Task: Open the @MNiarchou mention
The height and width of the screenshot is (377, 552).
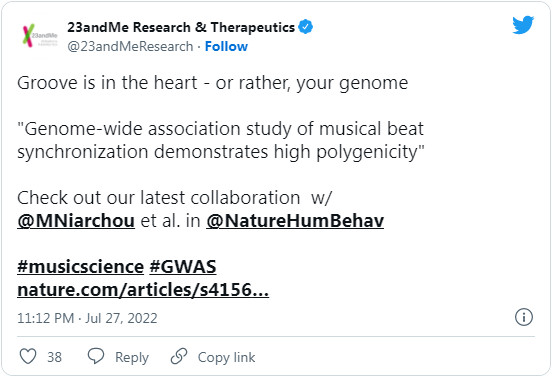Action: coord(76,221)
